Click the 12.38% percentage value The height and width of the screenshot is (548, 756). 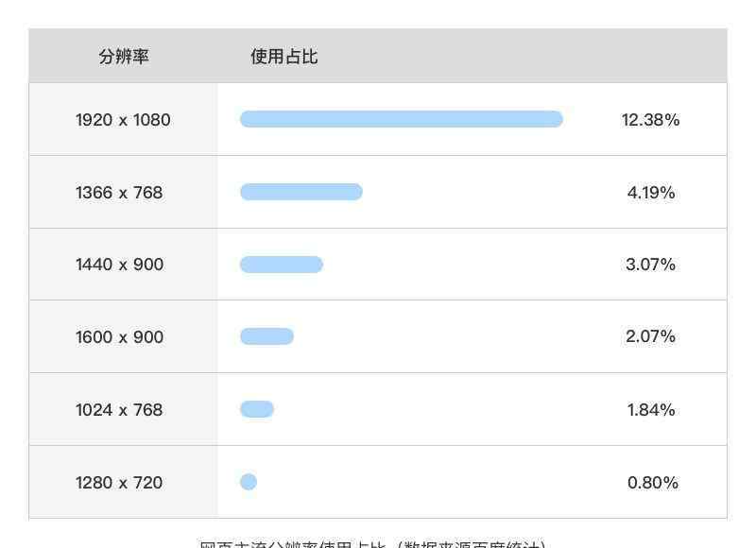click(650, 120)
